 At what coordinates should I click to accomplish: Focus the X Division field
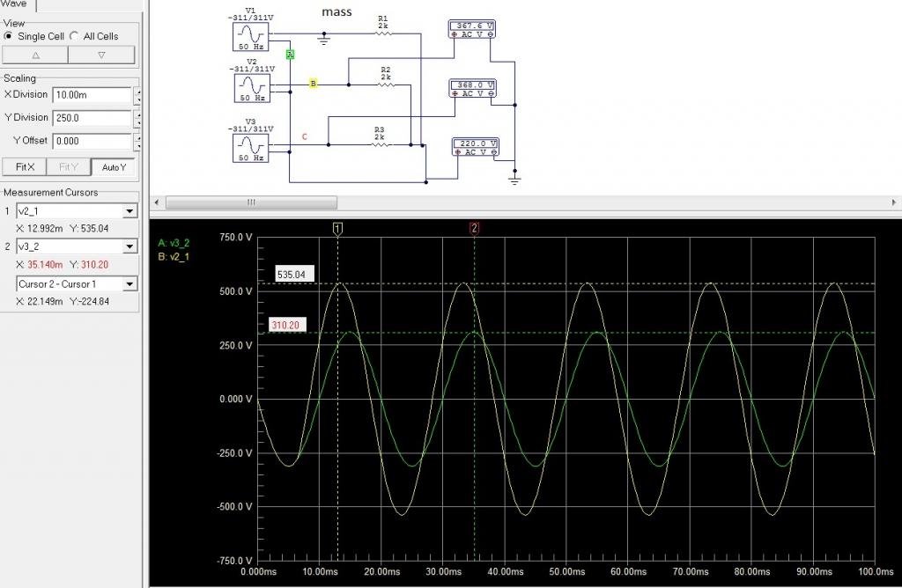(x=92, y=95)
